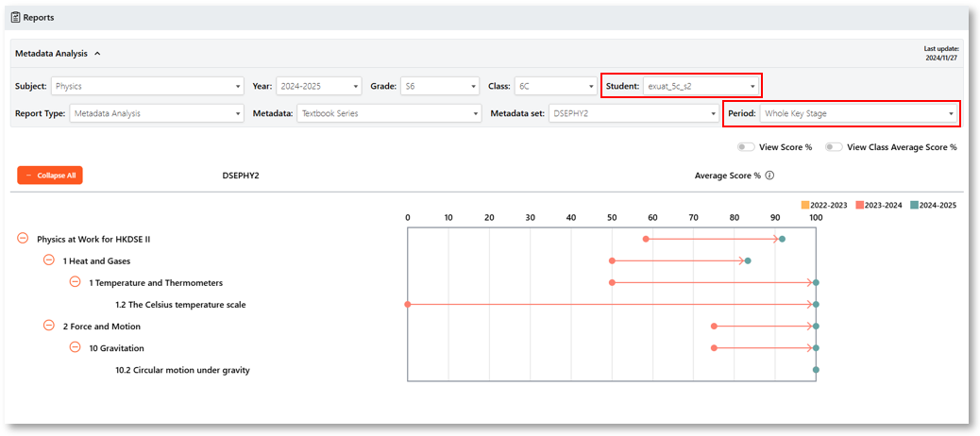Open the Year dropdown showing 2024-2025

(319, 86)
